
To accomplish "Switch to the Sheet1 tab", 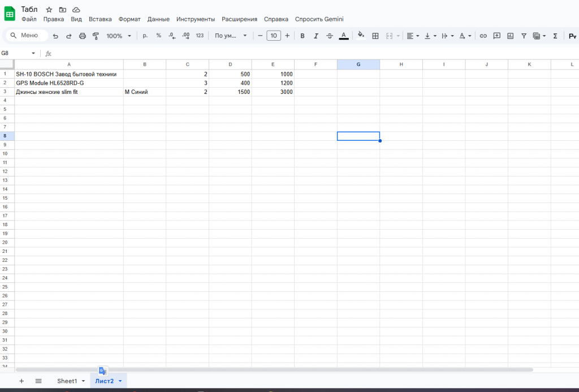I will click(67, 381).
